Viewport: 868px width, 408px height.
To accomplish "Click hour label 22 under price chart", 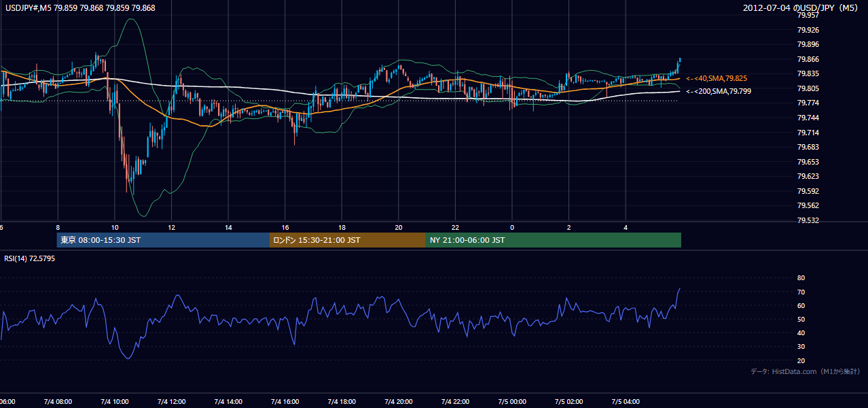I will click(x=456, y=228).
